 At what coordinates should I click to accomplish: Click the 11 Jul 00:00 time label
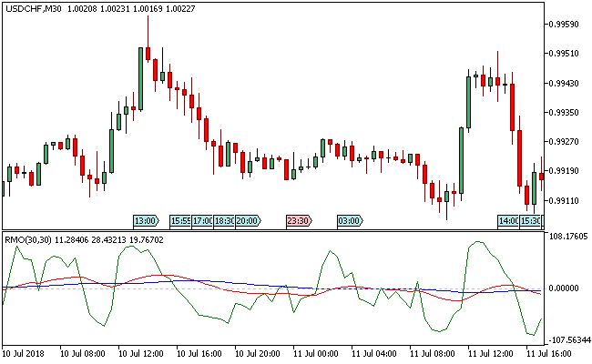pyautogui.click(x=319, y=352)
